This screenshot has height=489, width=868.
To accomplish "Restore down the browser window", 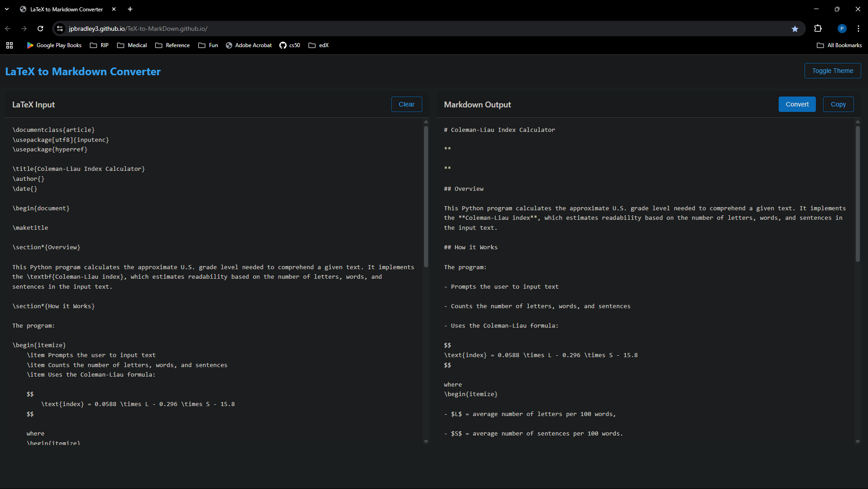I will click(837, 9).
